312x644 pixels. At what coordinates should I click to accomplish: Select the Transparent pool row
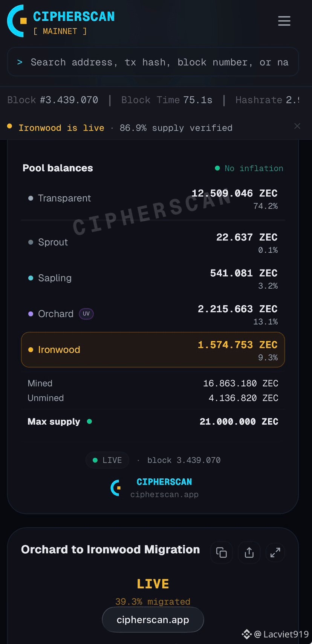point(153,199)
